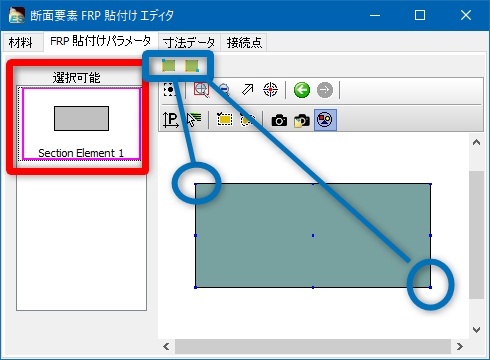Switch to the 材料 tab
Screen dimensions: 490x360
pos(21,42)
